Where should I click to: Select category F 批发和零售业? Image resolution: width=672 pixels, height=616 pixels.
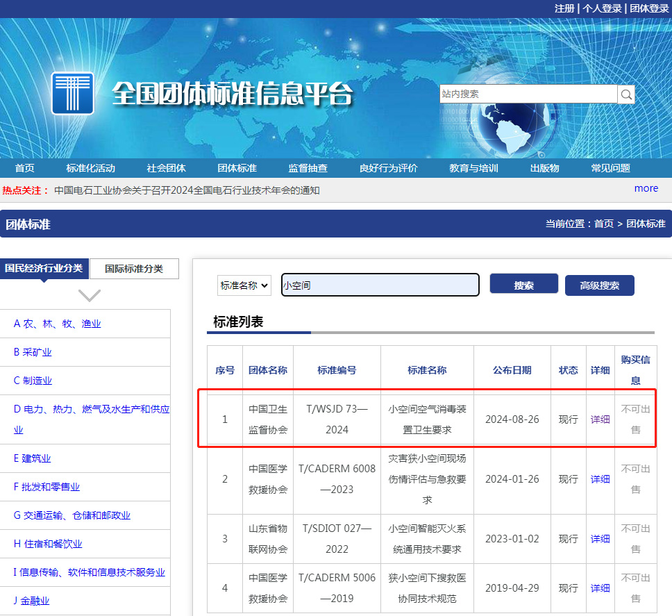pyautogui.click(x=47, y=487)
